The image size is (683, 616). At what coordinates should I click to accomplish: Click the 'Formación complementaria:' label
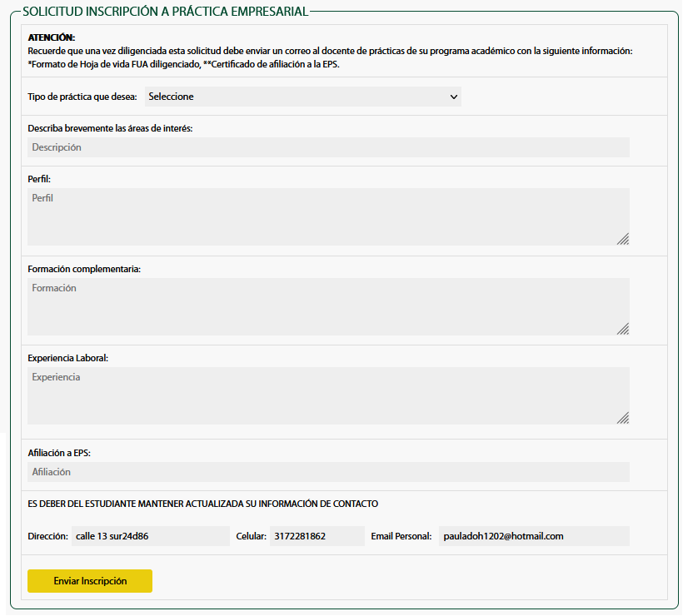pyautogui.click(x=84, y=269)
